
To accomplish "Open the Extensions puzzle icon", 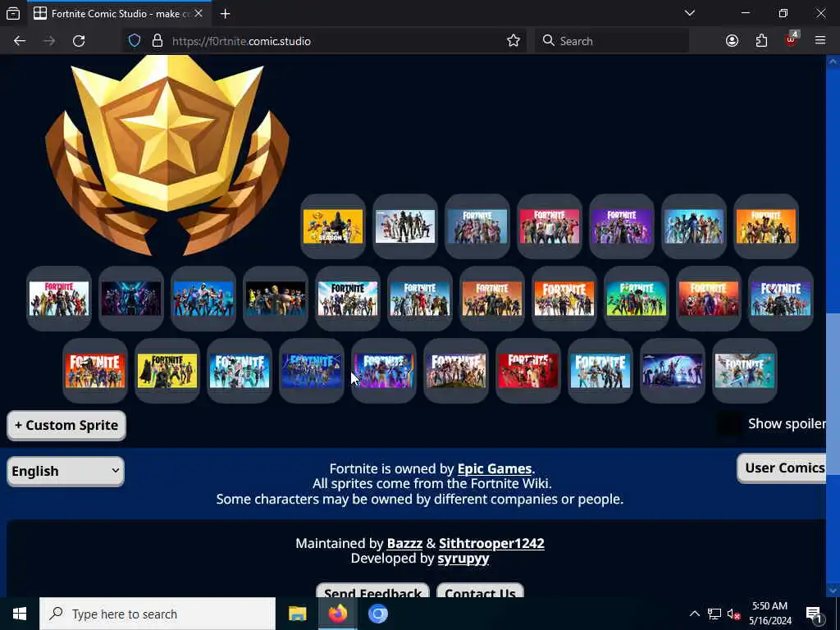I will coord(761,41).
